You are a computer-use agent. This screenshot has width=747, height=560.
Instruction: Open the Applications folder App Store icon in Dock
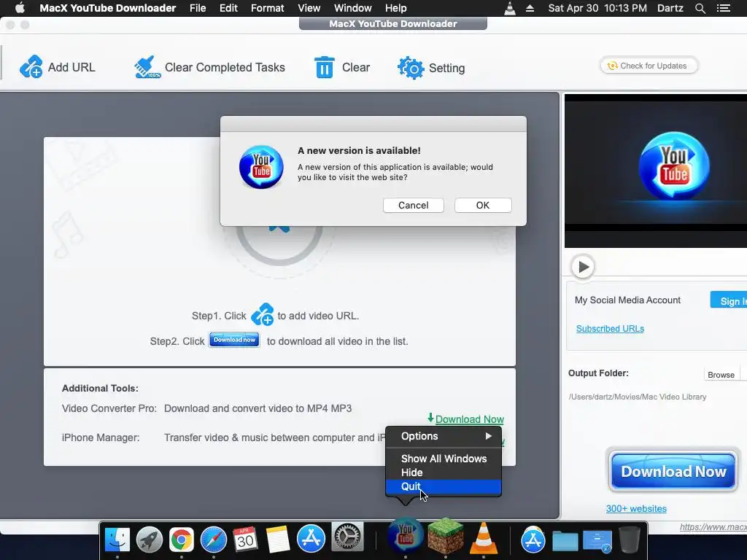point(533,540)
